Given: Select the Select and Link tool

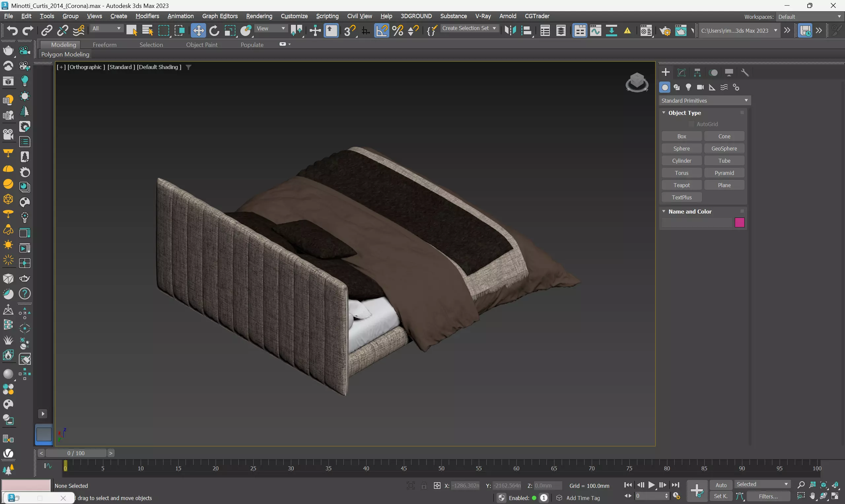Looking at the screenshot, I should pos(47,31).
